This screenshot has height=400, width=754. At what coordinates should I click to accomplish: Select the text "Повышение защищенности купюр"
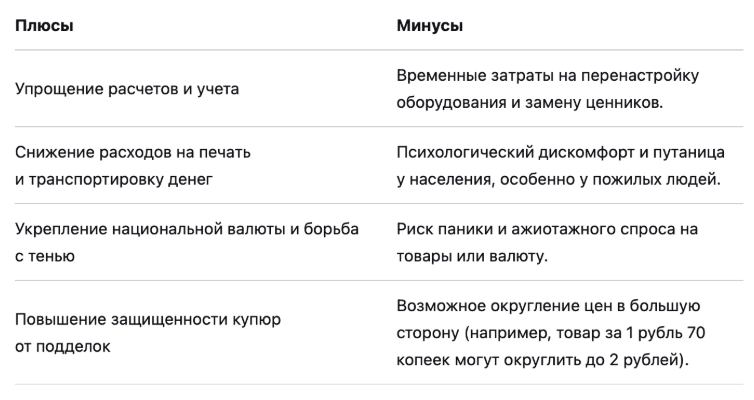coord(148,319)
